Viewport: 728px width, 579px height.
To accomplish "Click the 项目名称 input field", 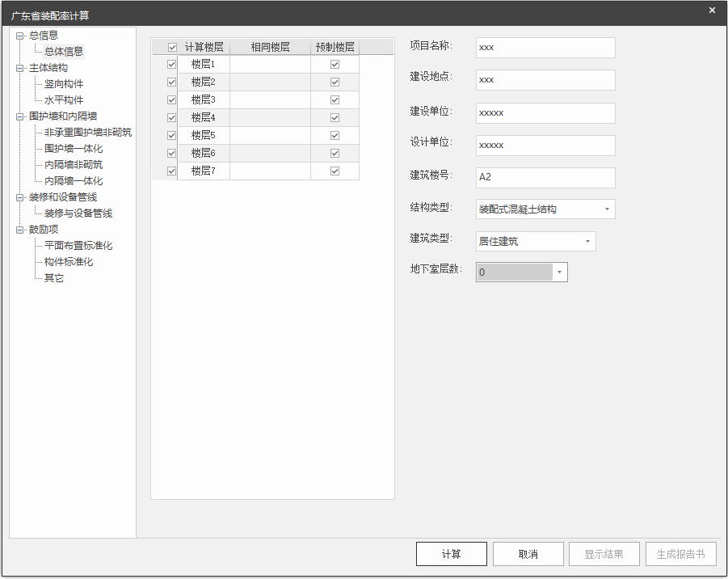I will [x=545, y=48].
